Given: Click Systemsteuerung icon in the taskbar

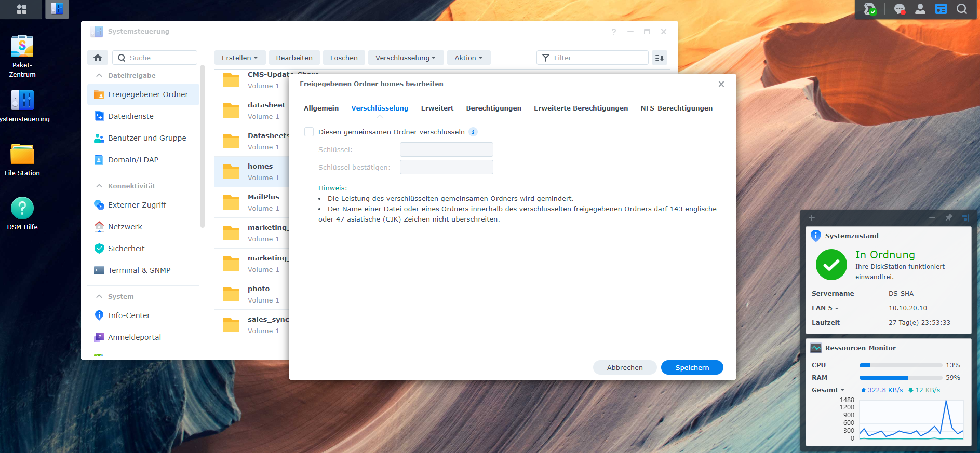Looking at the screenshot, I should coord(57,9).
